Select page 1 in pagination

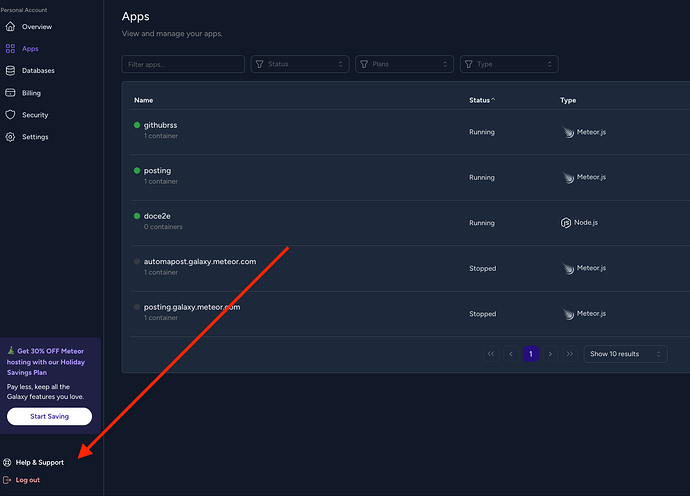(x=530, y=354)
